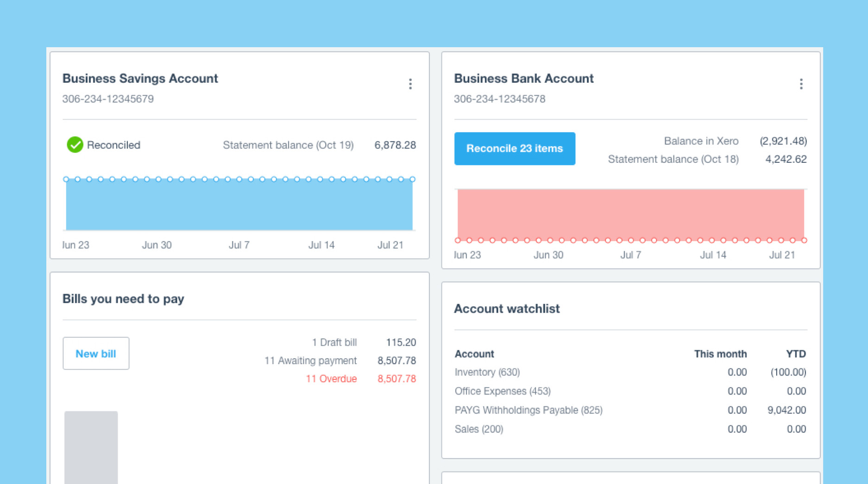Screen dimensions: 868x484
Task: Open Business Bank Account kebab menu
Action: (x=801, y=84)
